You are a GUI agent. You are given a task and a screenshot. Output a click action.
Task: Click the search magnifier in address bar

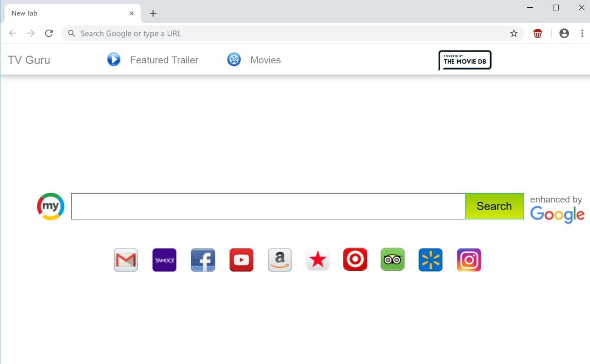pyautogui.click(x=72, y=33)
